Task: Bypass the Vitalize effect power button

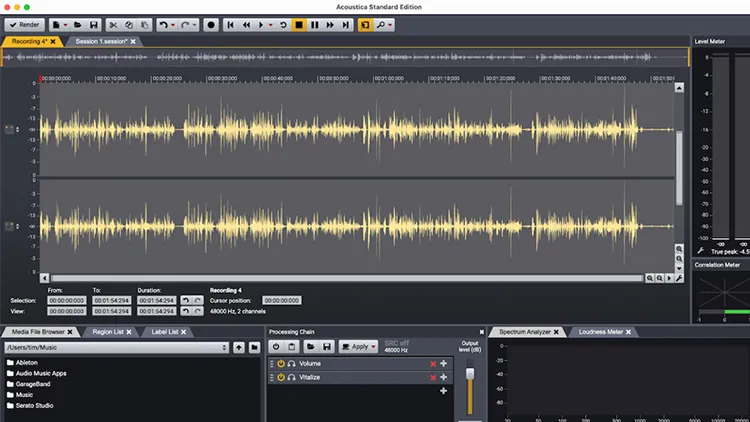Action: (x=281, y=378)
